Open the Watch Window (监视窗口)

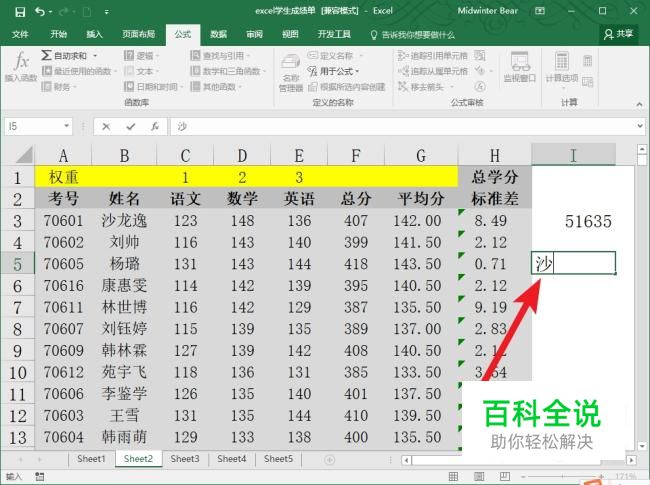519,67
